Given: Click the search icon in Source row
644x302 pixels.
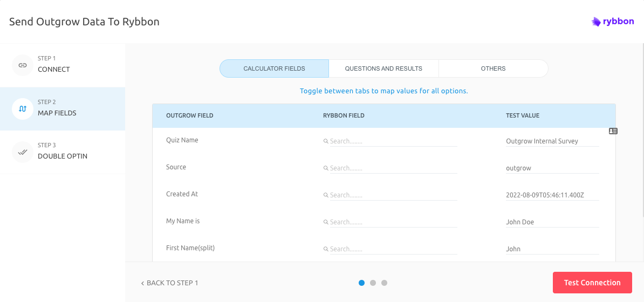Looking at the screenshot, I should (x=326, y=168).
